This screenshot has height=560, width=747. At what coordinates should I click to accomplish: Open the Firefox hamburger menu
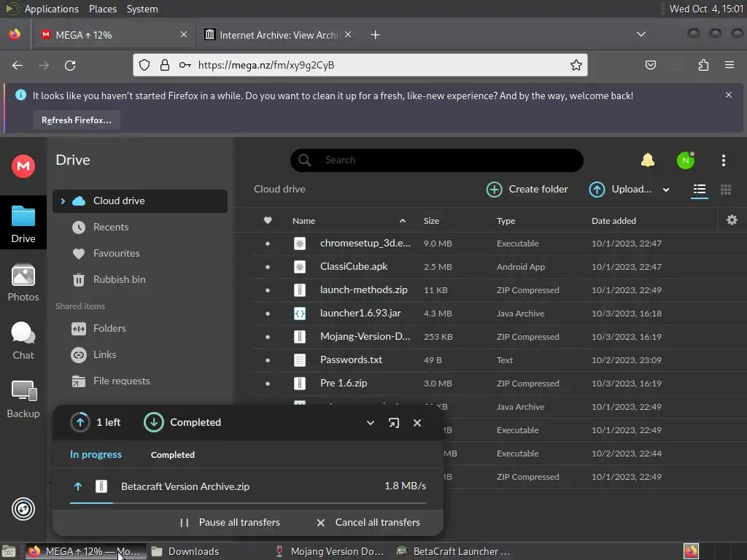(729, 65)
